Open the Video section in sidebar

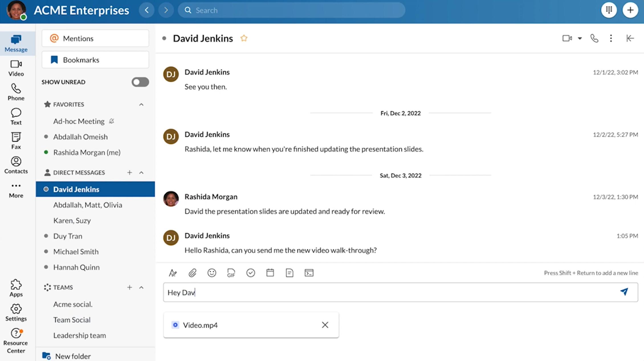(x=16, y=68)
